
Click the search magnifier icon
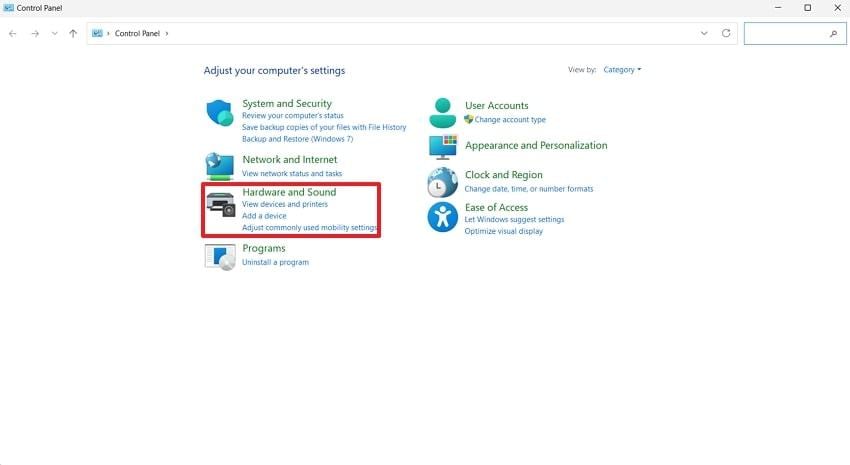pos(833,34)
